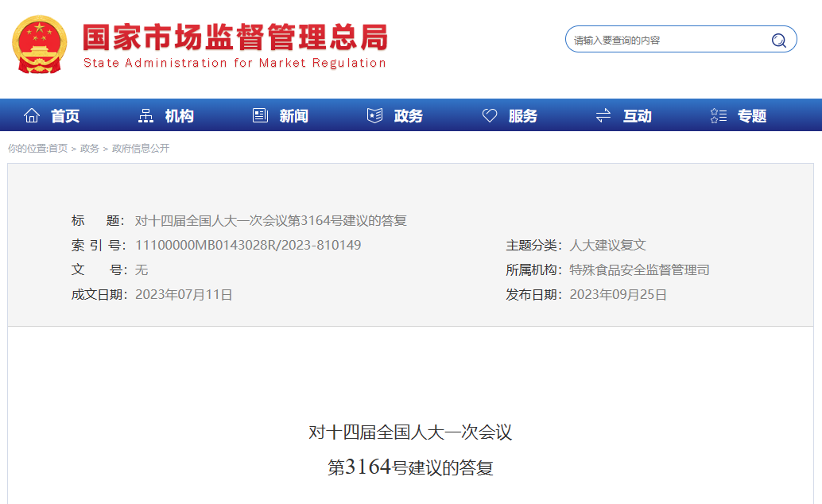Viewport: 822px width, 504px height.
Task: Click the two-arrow icon for 互动
Action: [603, 116]
